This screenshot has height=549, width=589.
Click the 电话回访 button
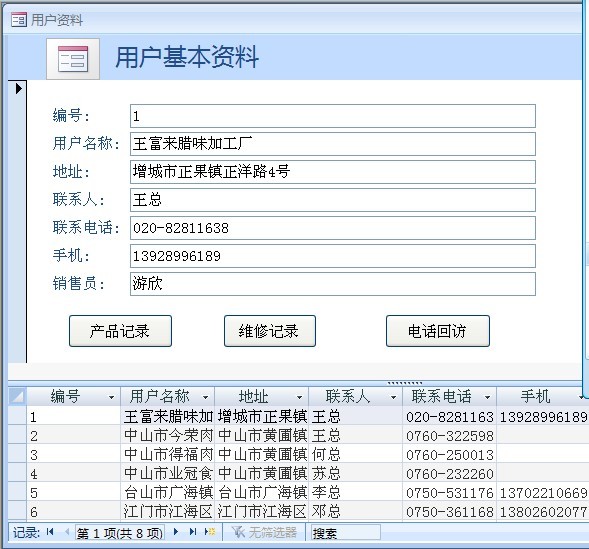pos(438,331)
